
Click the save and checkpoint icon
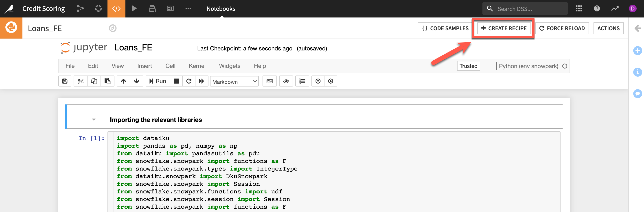pyautogui.click(x=65, y=81)
